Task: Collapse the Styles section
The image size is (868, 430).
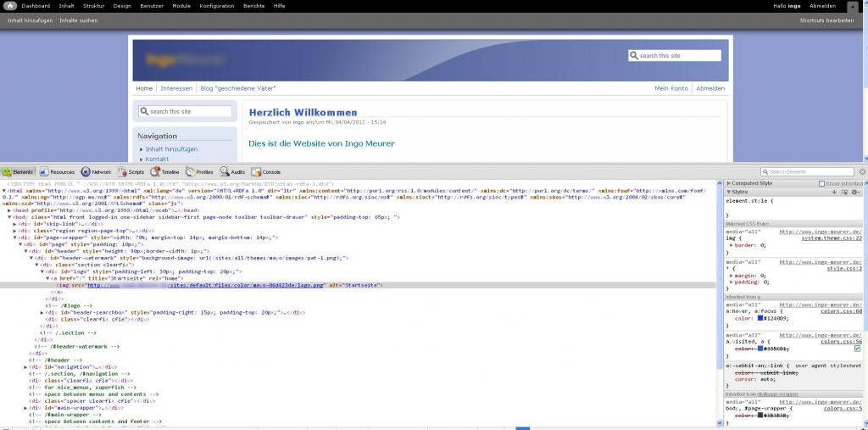Action: click(x=727, y=193)
